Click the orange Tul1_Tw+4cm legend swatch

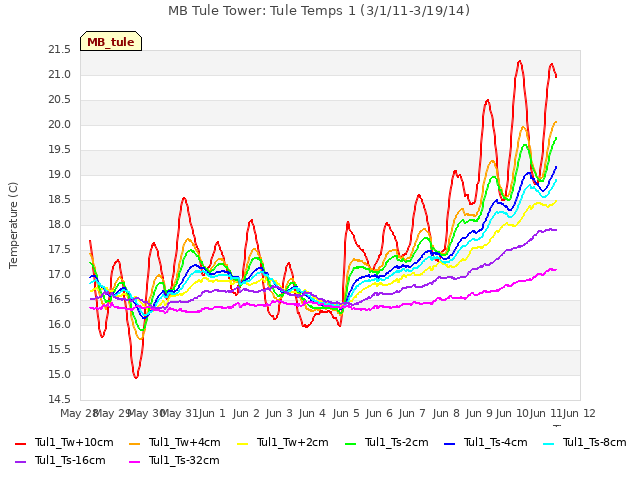coord(134,443)
